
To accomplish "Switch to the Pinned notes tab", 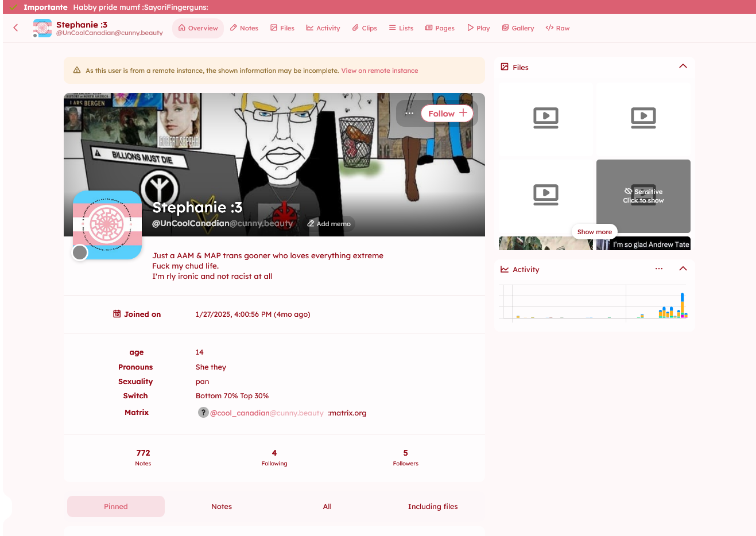I will 116,507.
